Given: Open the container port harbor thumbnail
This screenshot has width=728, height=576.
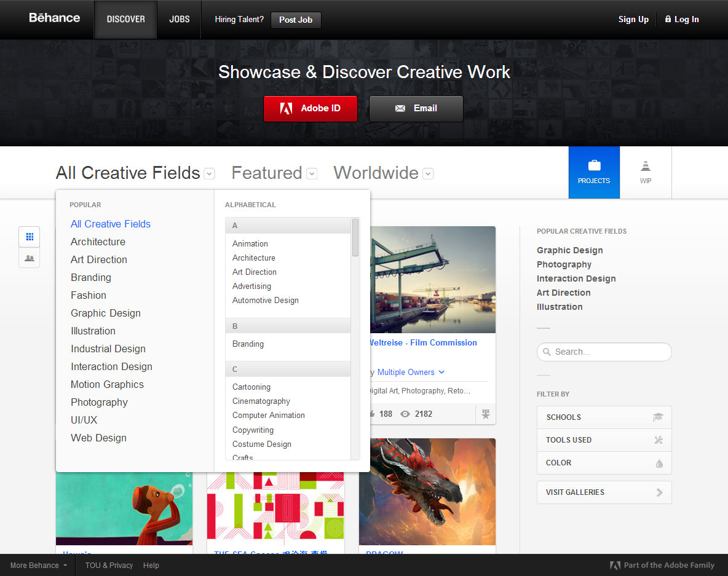Looking at the screenshot, I should click(433, 280).
